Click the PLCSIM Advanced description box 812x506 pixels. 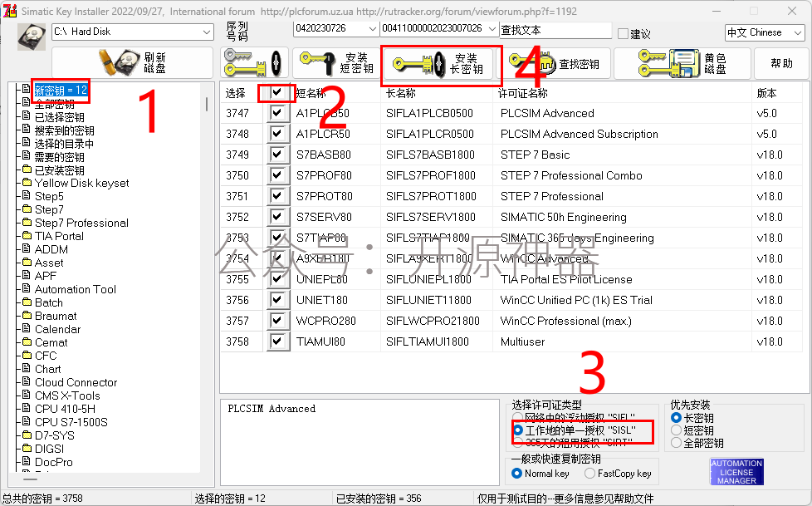(x=359, y=442)
